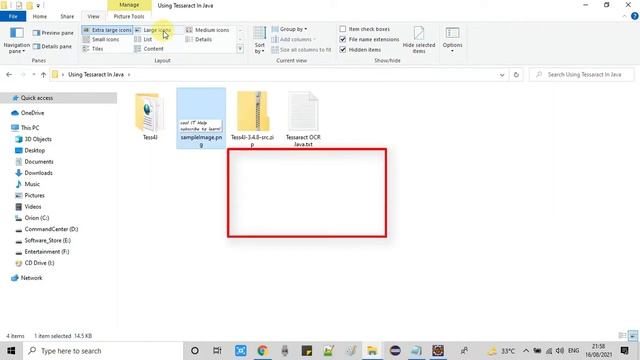Open Chrome from the taskbar
The image size is (640, 360).
(262, 351)
